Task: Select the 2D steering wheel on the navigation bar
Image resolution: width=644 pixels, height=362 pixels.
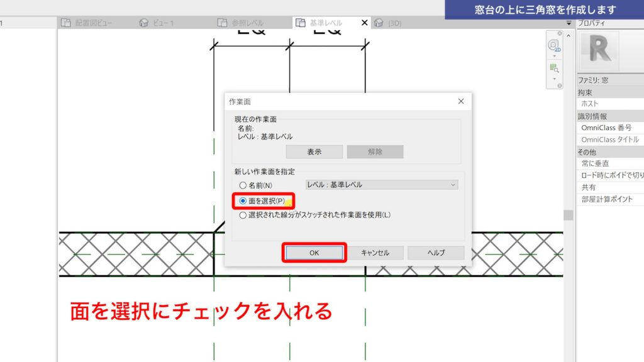Action: click(553, 45)
